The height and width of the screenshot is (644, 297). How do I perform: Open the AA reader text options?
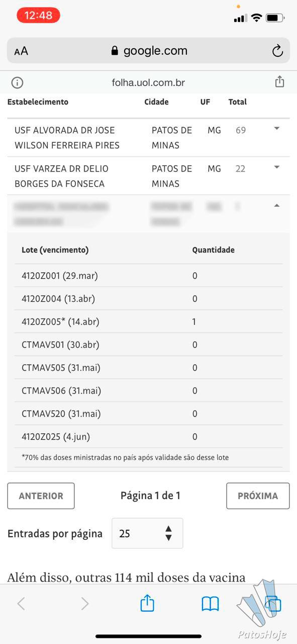(x=21, y=51)
